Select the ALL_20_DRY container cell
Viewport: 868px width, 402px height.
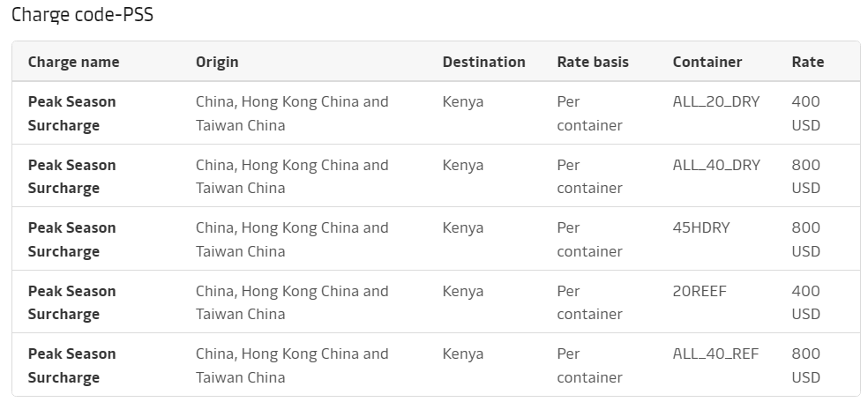pos(715,101)
